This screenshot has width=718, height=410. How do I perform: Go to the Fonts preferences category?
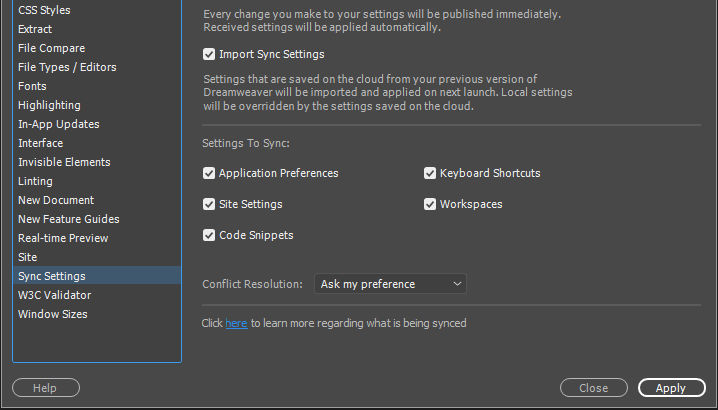[32, 86]
